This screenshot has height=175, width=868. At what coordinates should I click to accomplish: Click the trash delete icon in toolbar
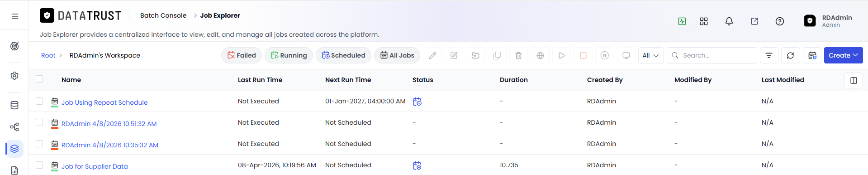click(x=519, y=55)
